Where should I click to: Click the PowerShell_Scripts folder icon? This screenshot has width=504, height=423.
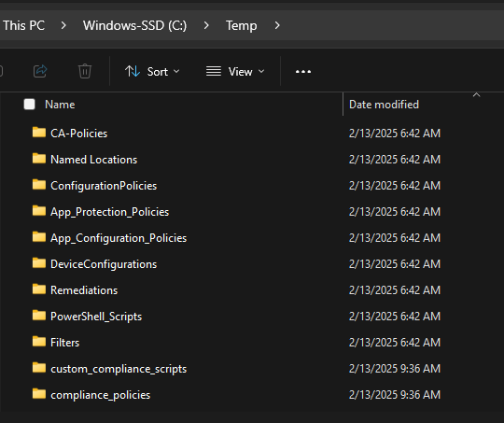(39, 316)
